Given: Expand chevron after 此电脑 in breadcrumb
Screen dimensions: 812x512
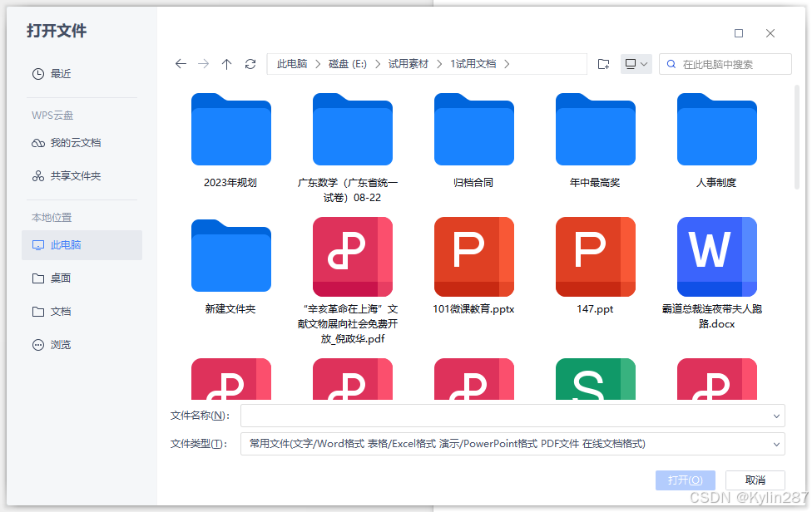Looking at the screenshot, I should pyautogui.click(x=318, y=64).
